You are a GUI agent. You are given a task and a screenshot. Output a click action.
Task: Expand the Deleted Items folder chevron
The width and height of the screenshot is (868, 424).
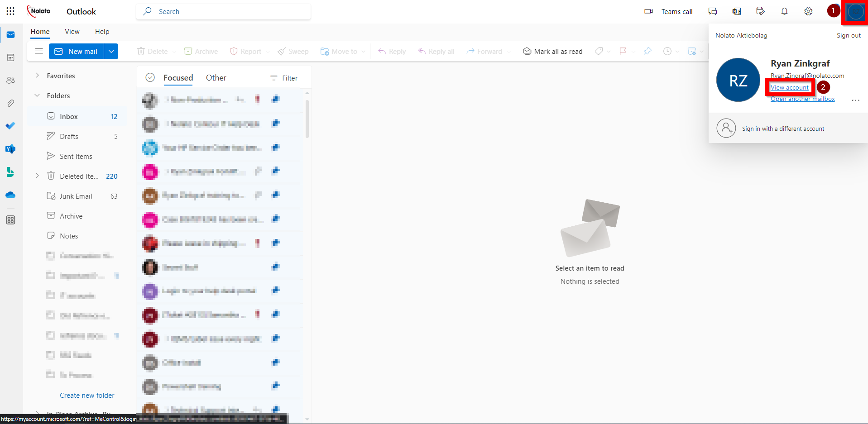[37, 176]
